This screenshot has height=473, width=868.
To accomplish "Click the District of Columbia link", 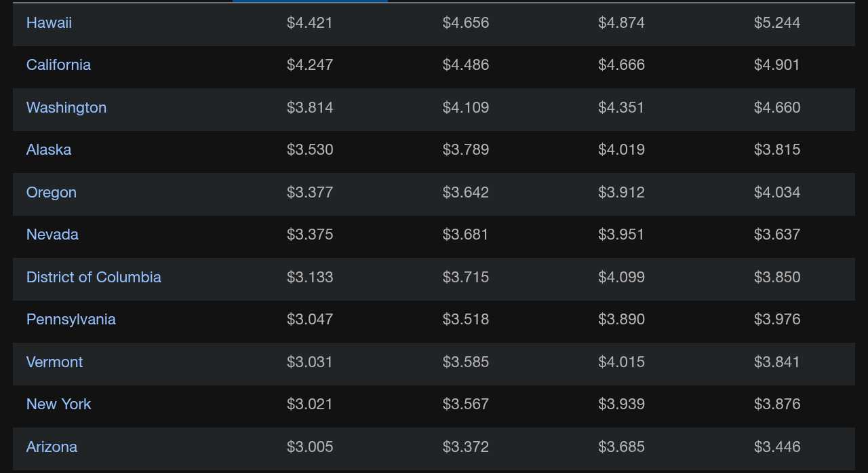I will [x=94, y=278].
